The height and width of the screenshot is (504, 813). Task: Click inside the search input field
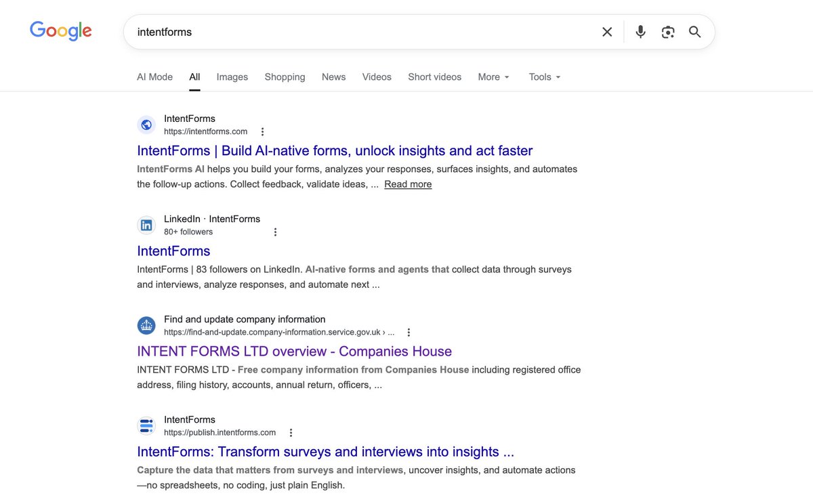click(x=339, y=31)
